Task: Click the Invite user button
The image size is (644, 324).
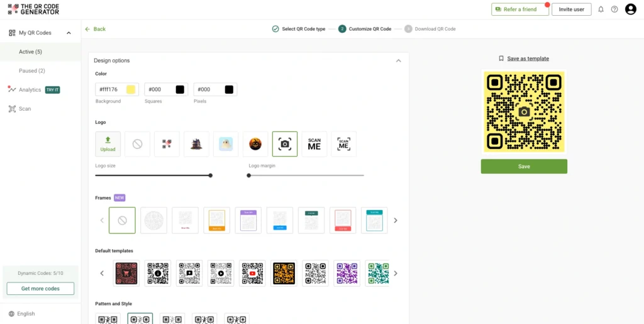Action: (571, 9)
